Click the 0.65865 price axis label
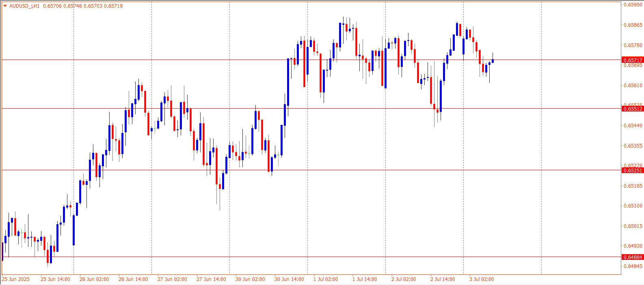Image resolution: width=644 pixels, height=285 pixels. click(x=633, y=25)
